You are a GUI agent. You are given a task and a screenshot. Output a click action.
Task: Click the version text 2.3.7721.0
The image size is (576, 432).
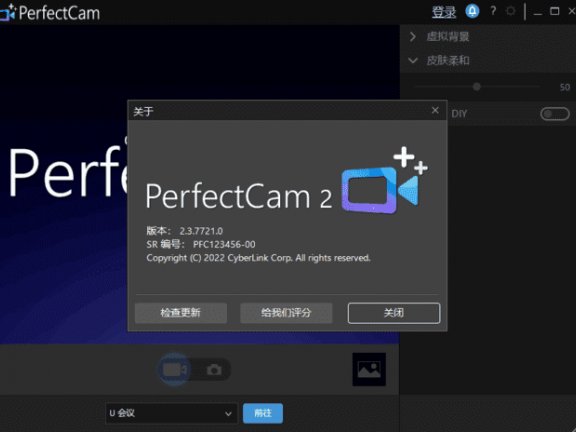(x=201, y=231)
